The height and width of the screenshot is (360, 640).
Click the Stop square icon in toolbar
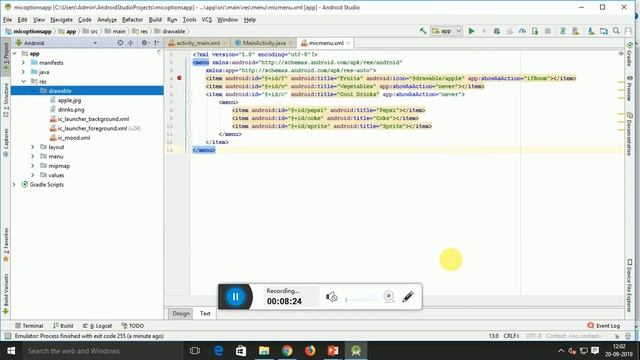[x=548, y=31]
